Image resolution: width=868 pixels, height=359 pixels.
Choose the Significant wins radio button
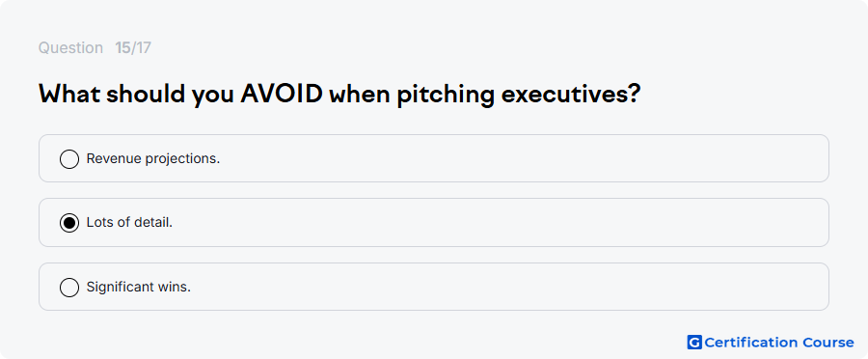coord(69,288)
